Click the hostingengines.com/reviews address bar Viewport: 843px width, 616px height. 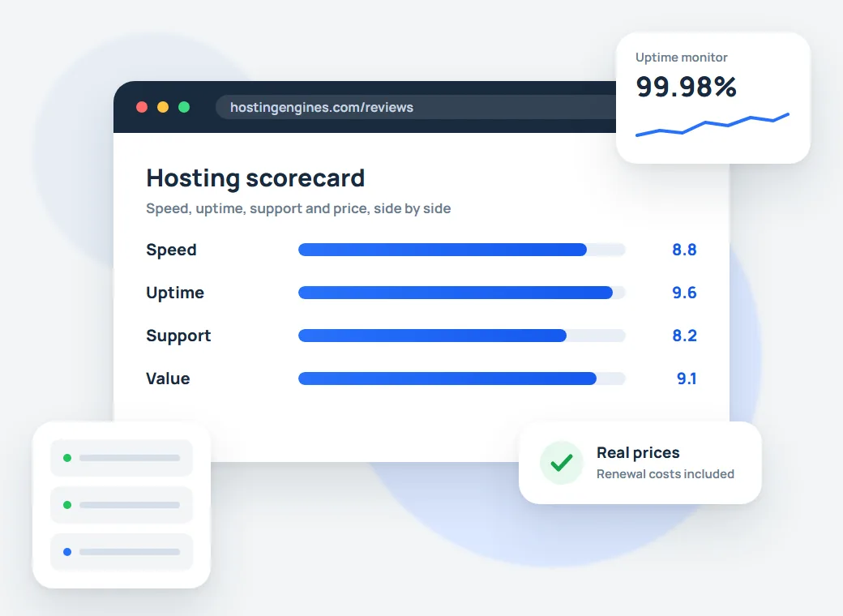[x=416, y=107]
